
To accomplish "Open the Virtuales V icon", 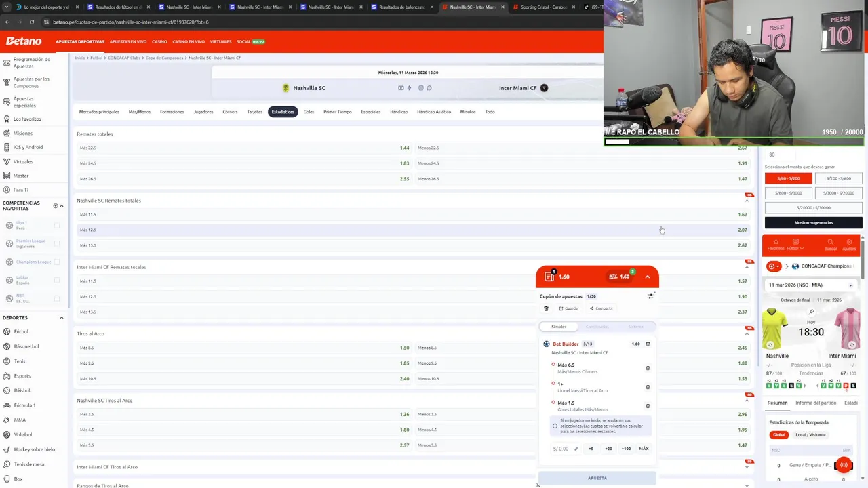I will (7, 161).
